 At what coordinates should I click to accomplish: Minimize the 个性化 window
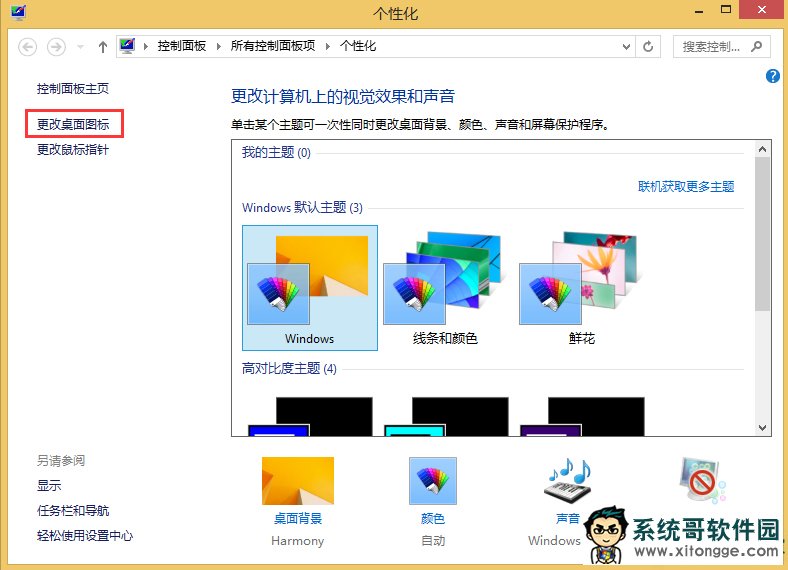[x=699, y=10]
